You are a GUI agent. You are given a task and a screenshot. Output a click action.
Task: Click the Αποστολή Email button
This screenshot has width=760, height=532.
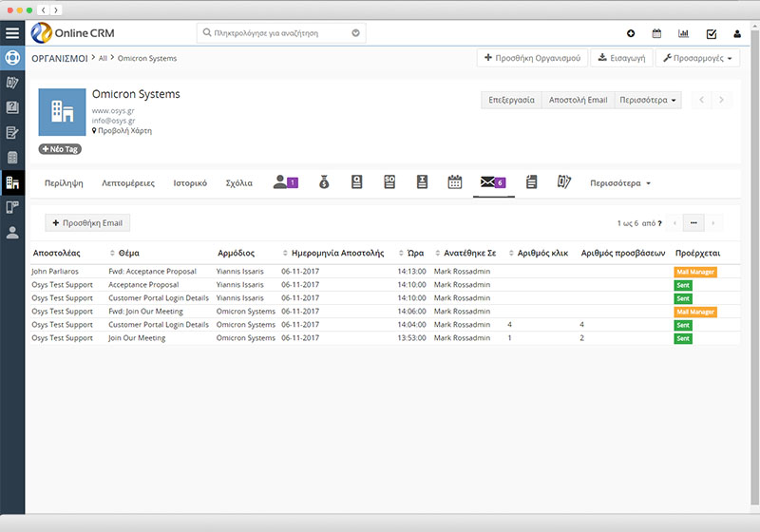578,100
